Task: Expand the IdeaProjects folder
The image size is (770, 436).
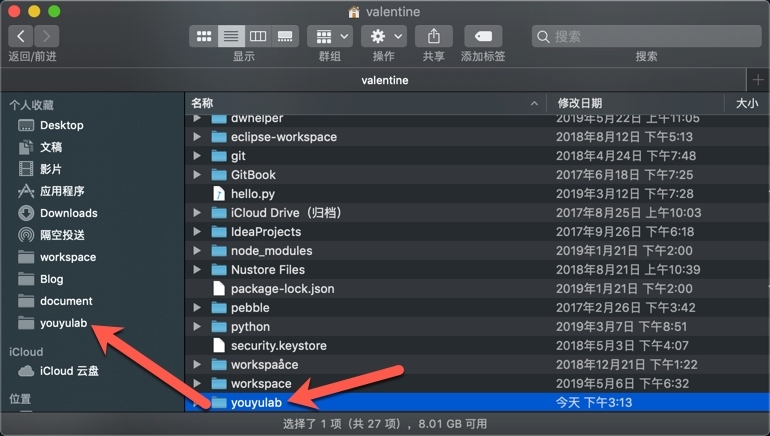Action: 197,232
